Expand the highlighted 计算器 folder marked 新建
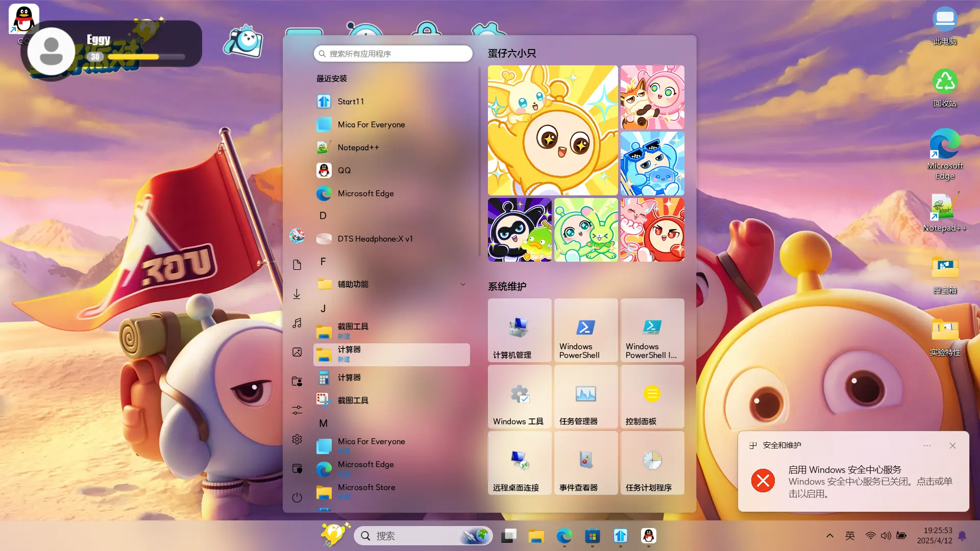The height and width of the screenshot is (551, 980). click(x=391, y=355)
